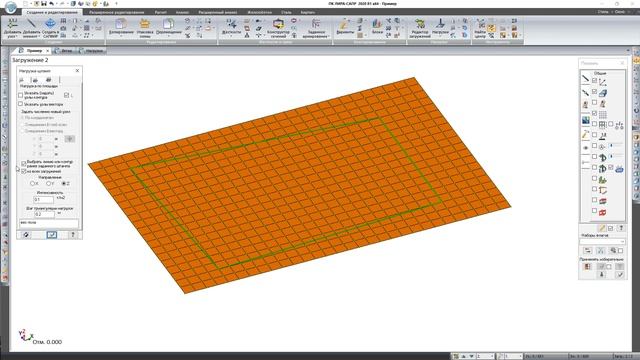Click the first button under Наборы флагов
This screenshot has width=640, height=360.
[587, 251]
